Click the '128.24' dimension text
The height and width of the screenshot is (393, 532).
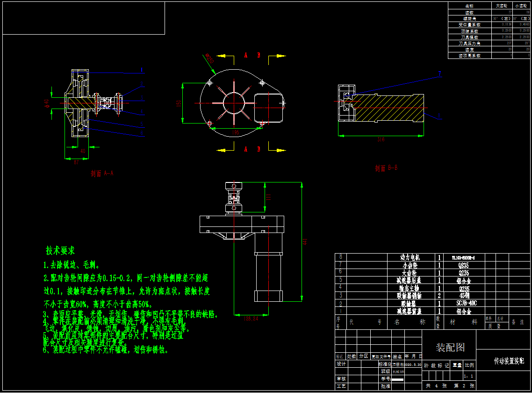click(251, 319)
